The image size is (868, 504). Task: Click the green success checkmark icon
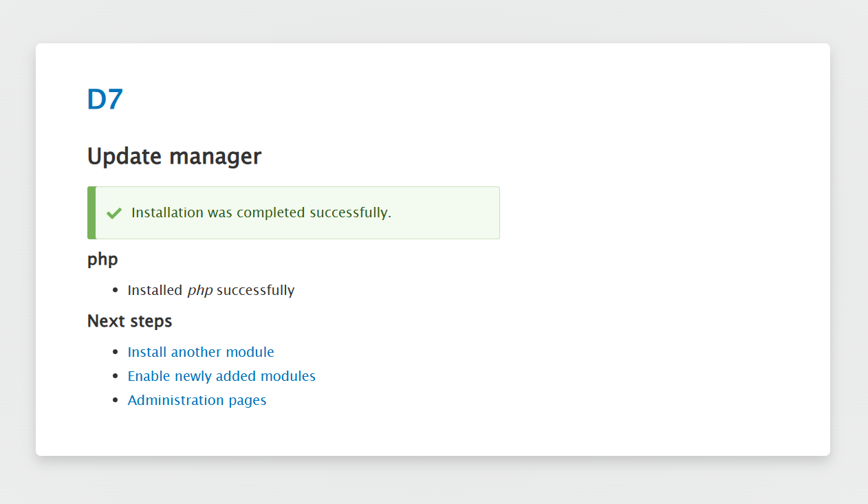114,213
